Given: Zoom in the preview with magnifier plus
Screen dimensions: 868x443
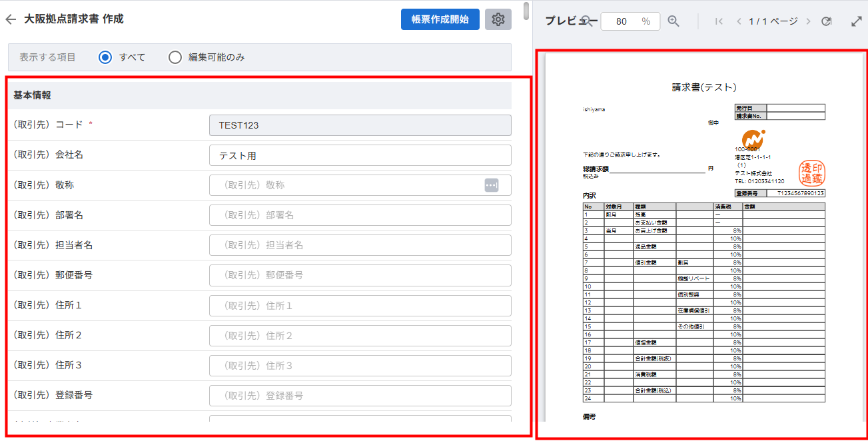Looking at the screenshot, I should 673,21.
